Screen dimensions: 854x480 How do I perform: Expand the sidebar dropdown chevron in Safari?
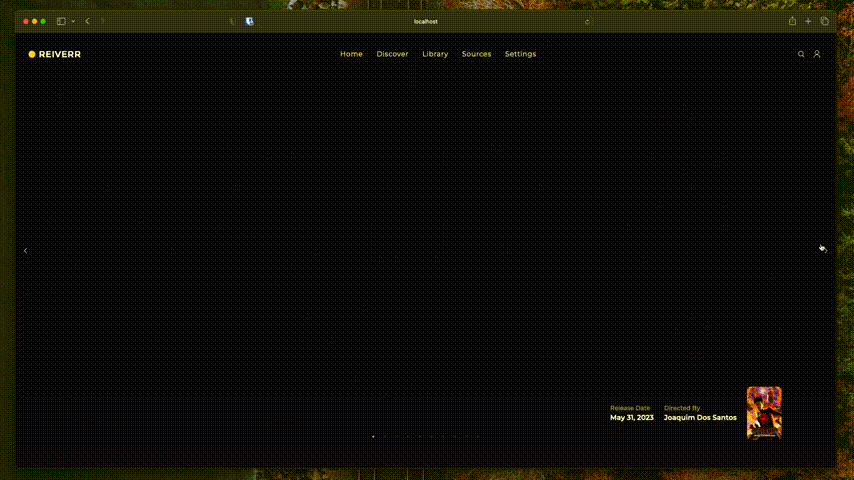click(x=73, y=21)
